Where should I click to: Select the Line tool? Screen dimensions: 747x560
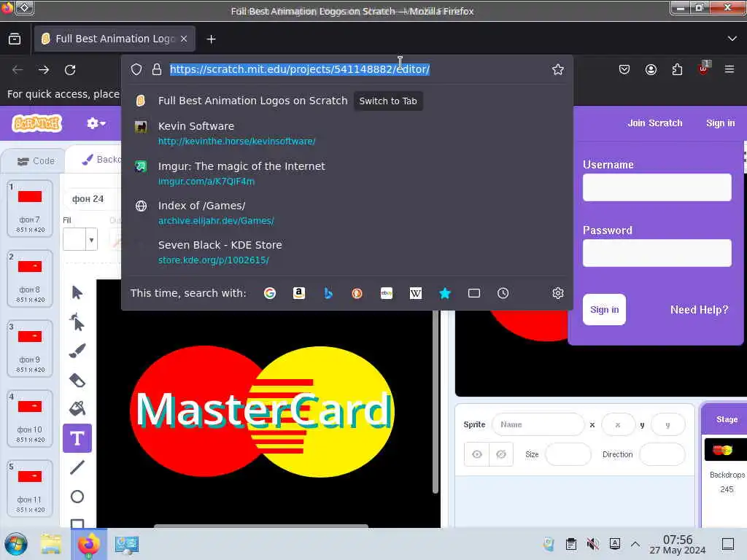pos(77,467)
